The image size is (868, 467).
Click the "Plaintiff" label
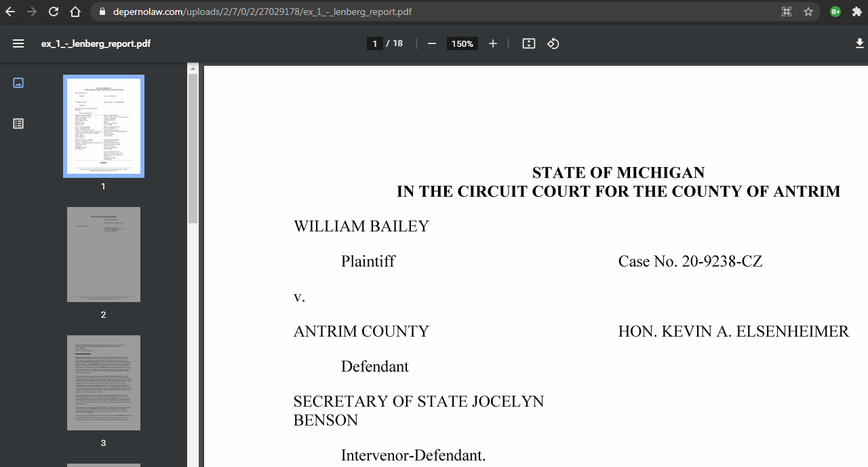(x=368, y=261)
